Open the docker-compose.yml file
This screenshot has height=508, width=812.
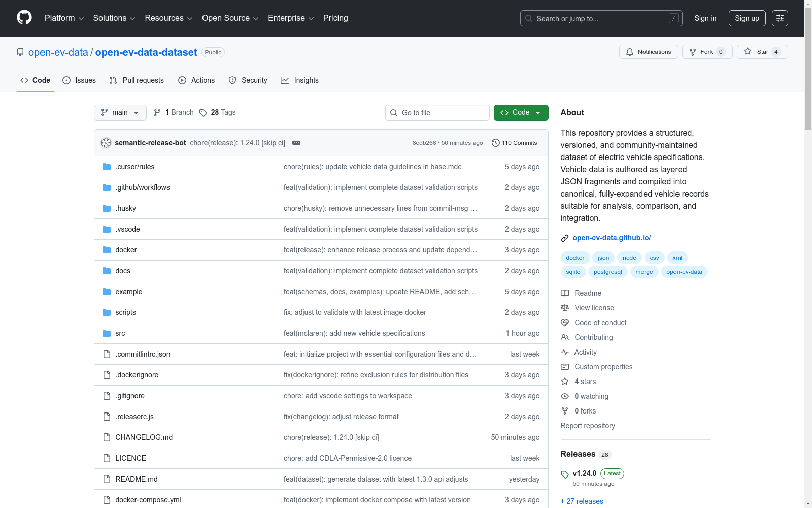pyautogui.click(x=148, y=500)
